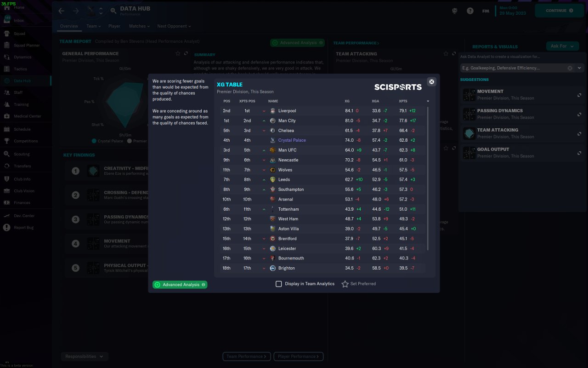Open the help question mark icon

(470, 11)
